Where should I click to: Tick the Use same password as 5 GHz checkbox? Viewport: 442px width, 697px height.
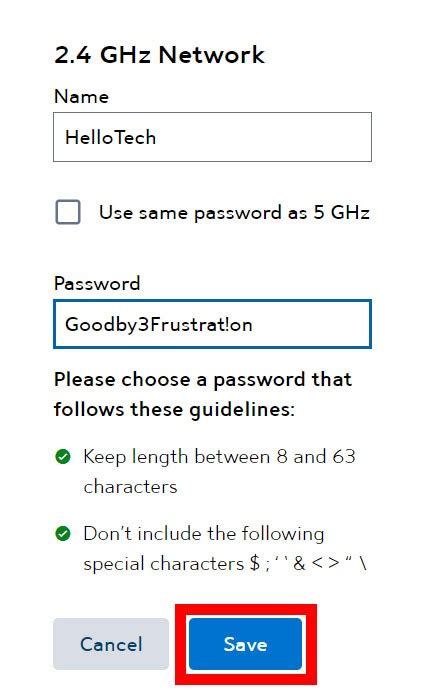tap(68, 212)
